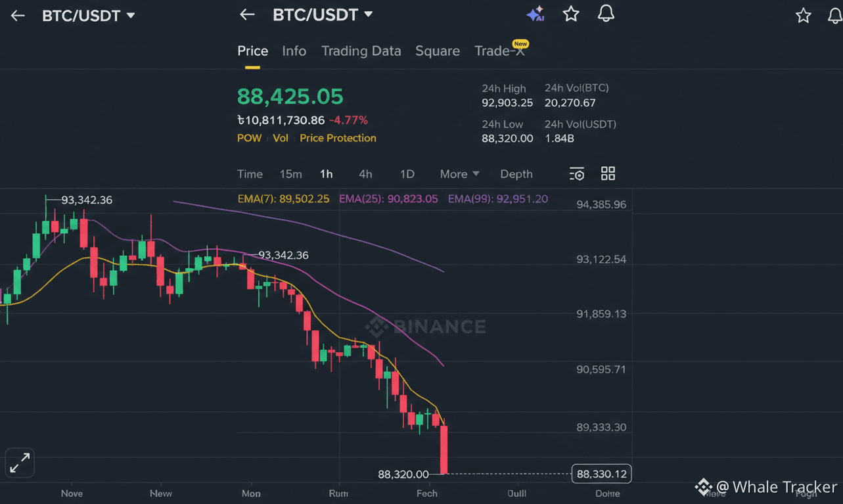Add BTC/USDT to favorites with center star
Image resolution: width=843 pixels, height=504 pixels.
(x=571, y=14)
